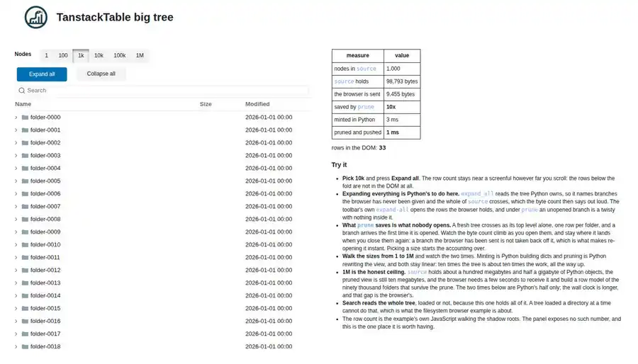The image size is (638, 364).
Task: Click the 'rows in the DOM: 33' text
Action: [x=359, y=148]
